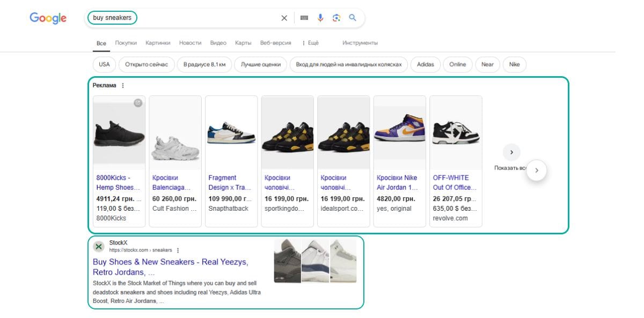
Task: Click cream sneaker StockX thumbnail
Action: tap(343, 261)
